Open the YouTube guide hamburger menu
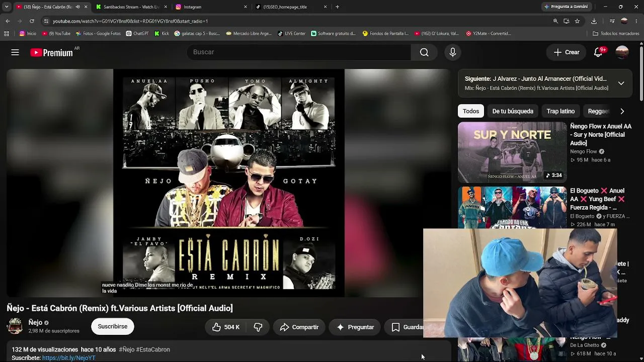Image resolution: width=644 pixels, height=362 pixels. point(15,52)
